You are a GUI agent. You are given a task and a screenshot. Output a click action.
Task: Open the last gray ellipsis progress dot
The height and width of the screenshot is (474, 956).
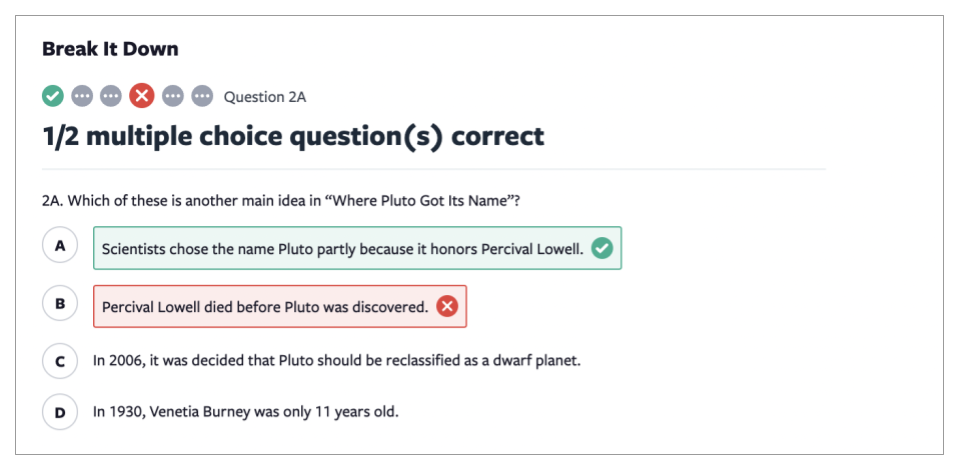coord(202,96)
